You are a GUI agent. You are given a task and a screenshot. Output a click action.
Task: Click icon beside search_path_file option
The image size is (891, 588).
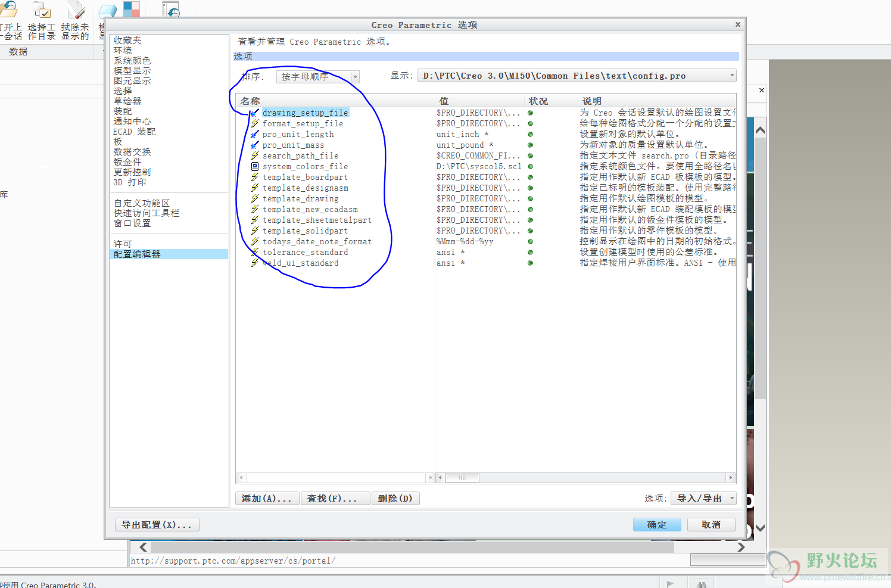tap(254, 155)
